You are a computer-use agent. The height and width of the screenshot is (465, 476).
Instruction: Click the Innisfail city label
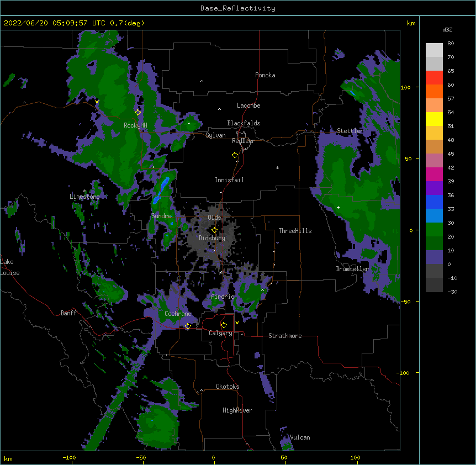click(229, 180)
